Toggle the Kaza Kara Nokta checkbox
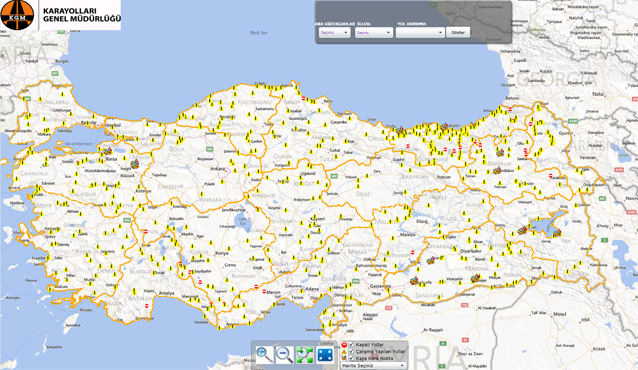638x370 pixels. [352, 358]
